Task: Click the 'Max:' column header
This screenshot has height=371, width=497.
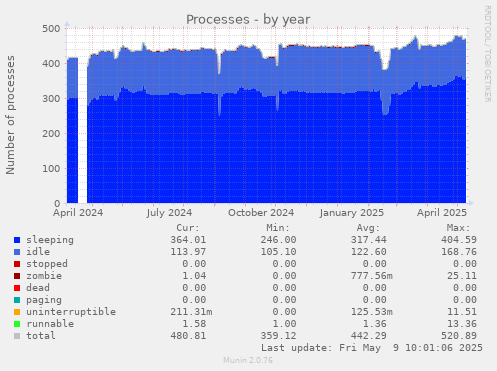Action: (458, 228)
